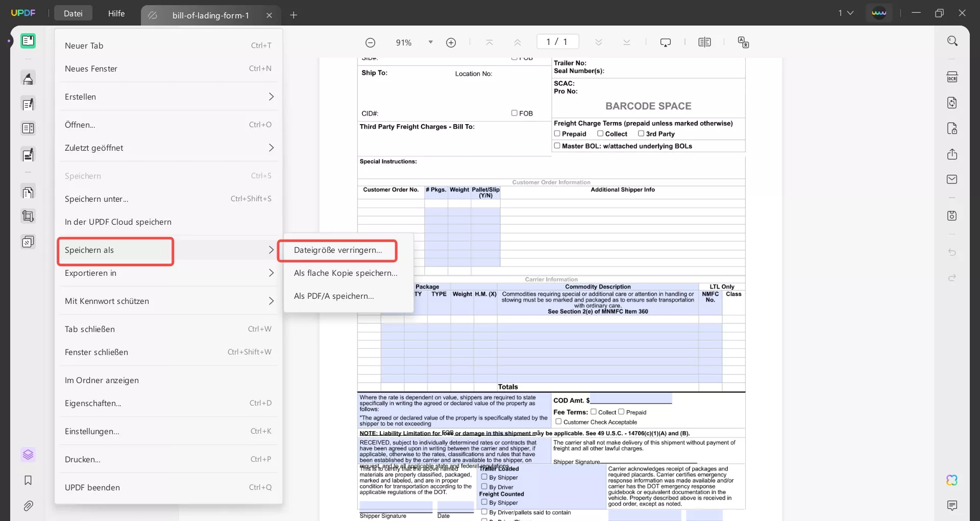The height and width of the screenshot is (521, 980).
Task: Expand the Erstellen submenu
Action: pyautogui.click(x=168, y=97)
